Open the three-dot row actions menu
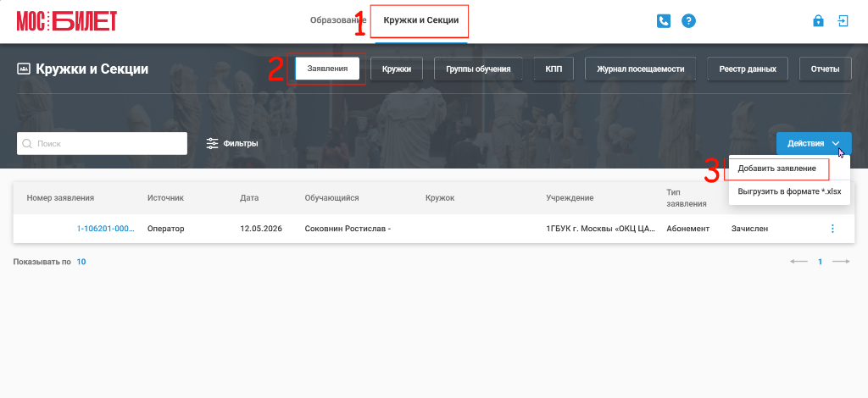Viewport: 868px width, 398px height. tap(832, 229)
